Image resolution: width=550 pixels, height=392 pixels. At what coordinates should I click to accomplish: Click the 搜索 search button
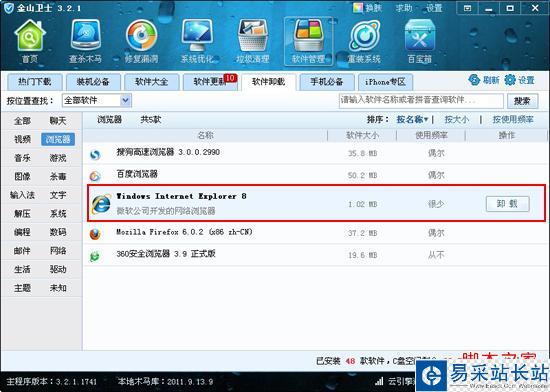tap(522, 101)
